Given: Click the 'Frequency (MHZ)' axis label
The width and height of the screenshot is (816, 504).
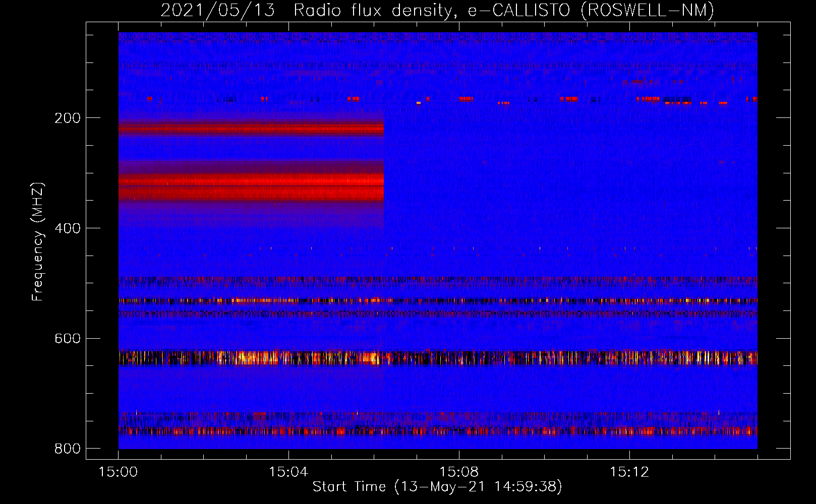Looking at the screenshot, I should click(x=38, y=242).
